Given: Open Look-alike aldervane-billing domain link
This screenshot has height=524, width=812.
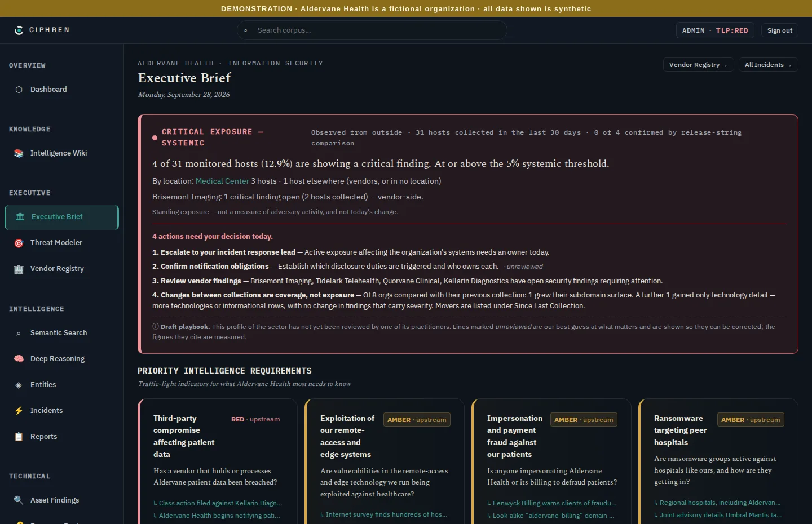Looking at the screenshot, I should (x=551, y=516).
